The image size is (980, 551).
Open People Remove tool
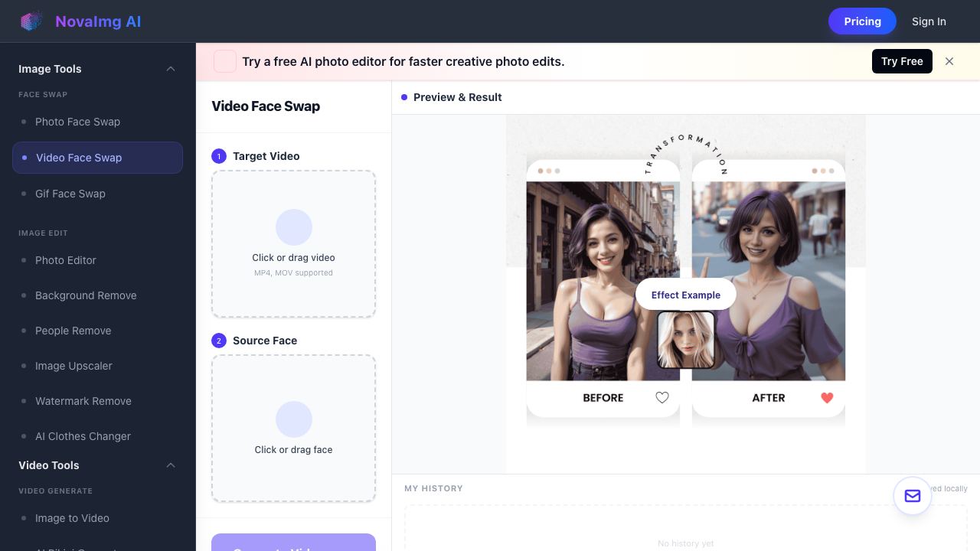pos(97,331)
